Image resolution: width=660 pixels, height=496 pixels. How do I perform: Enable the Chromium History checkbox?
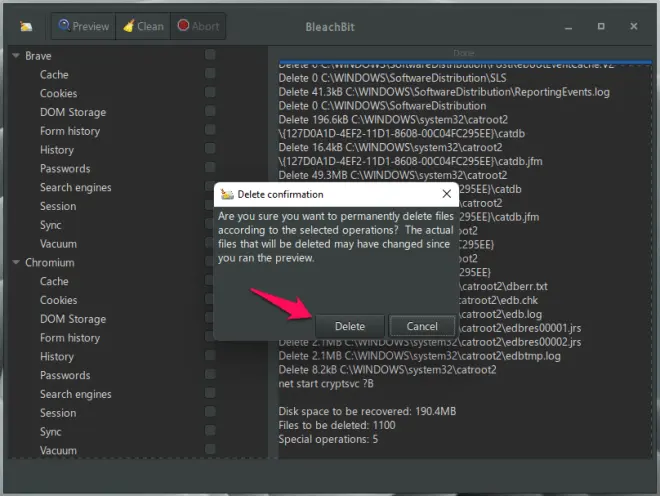pos(210,355)
